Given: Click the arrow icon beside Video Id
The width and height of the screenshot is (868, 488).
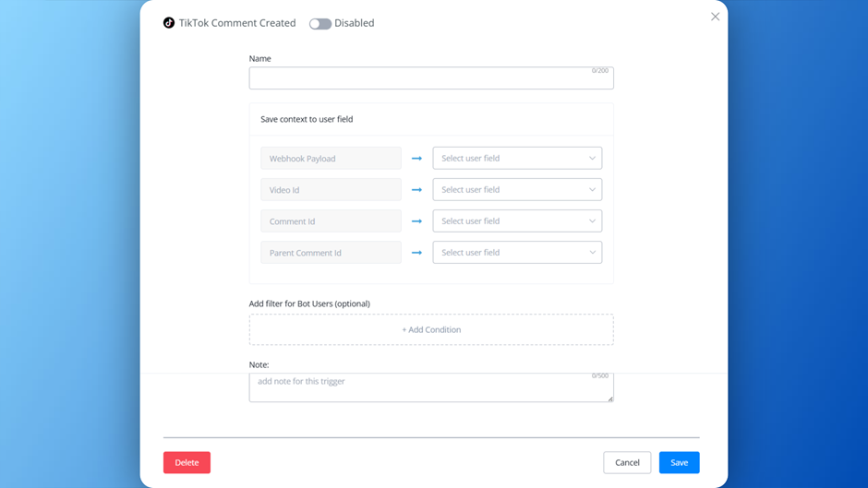Looking at the screenshot, I should (x=416, y=190).
